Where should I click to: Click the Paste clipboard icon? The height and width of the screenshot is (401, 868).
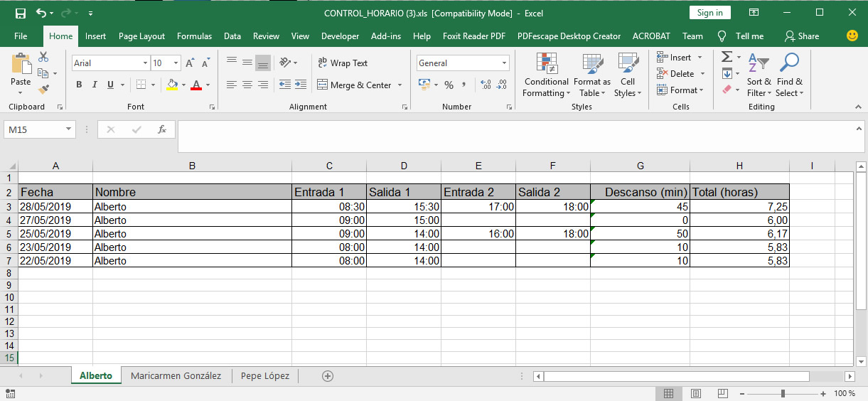(21, 64)
